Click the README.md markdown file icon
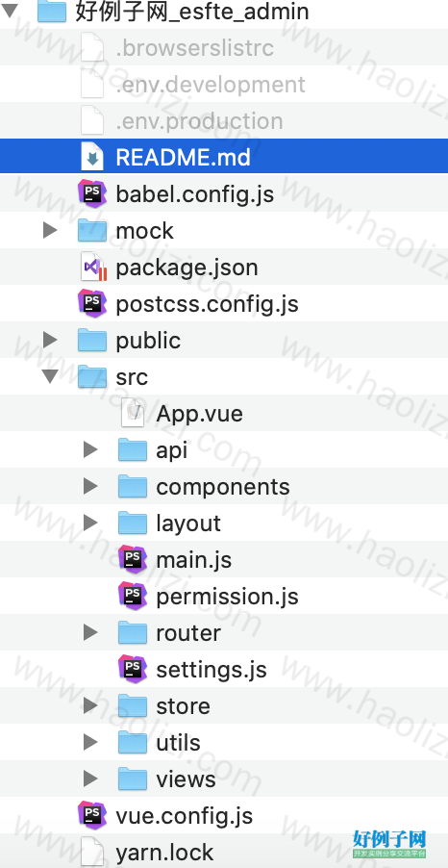The width and height of the screenshot is (448, 868). pos(92,157)
